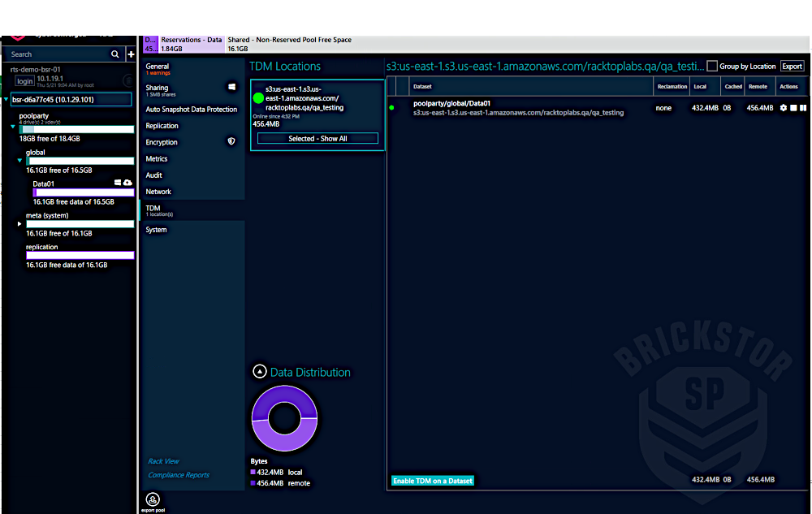Enable the Group by Location checkbox
The height and width of the screenshot is (514, 812).
pos(712,67)
